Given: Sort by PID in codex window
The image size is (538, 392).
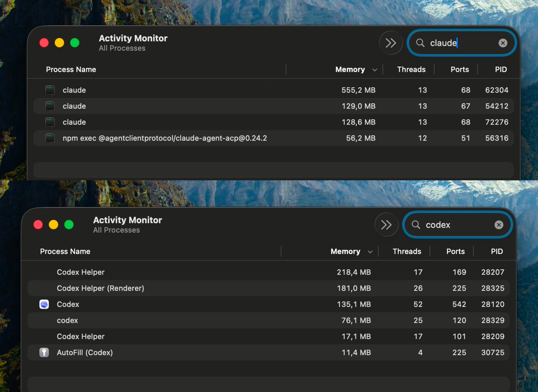Looking at the screenshot, I should point(497,251).
